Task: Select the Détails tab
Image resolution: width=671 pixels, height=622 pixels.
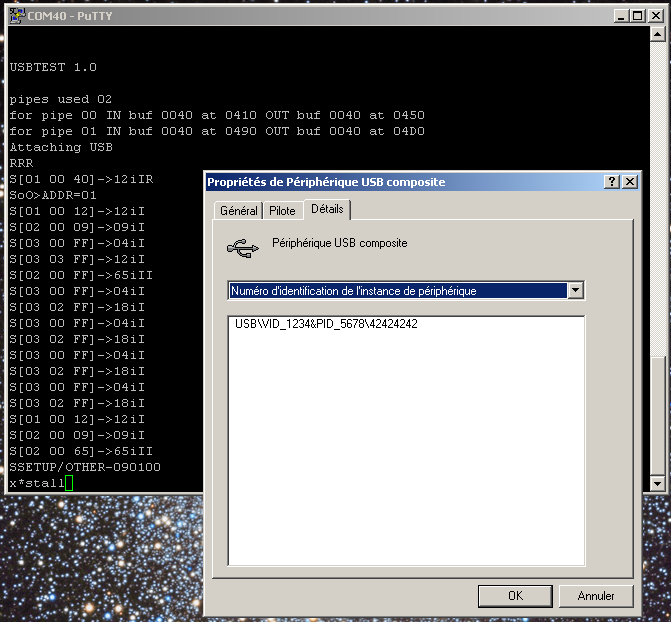Action: 326,209
